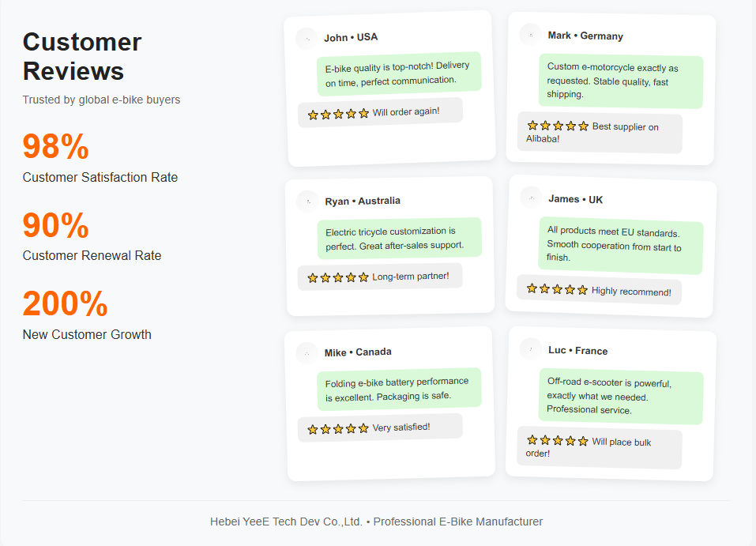Click the 98% Customer Satisfaction Rate figure
This screenshot has width=756, height=546.
pyautogui.click(x=55, y=146)
